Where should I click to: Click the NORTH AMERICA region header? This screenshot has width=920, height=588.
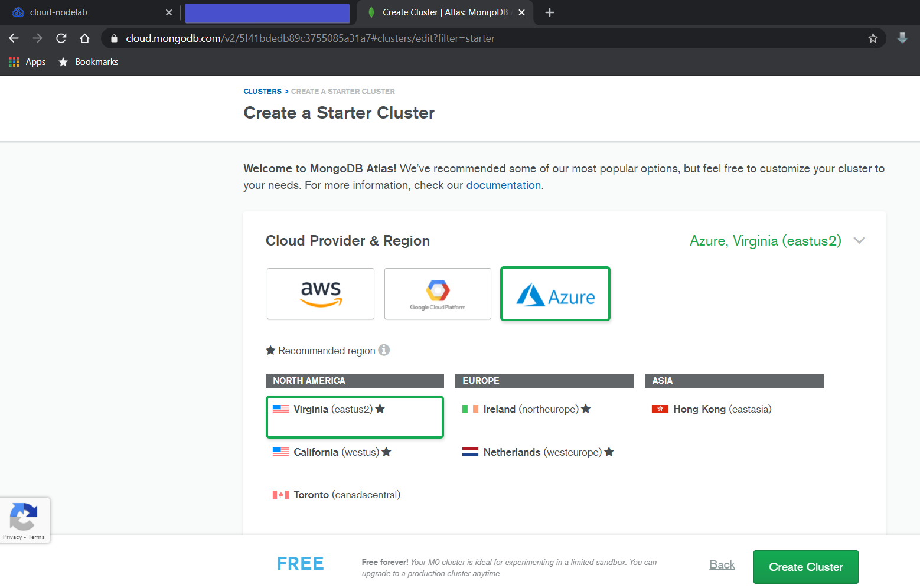coord(355,381)
